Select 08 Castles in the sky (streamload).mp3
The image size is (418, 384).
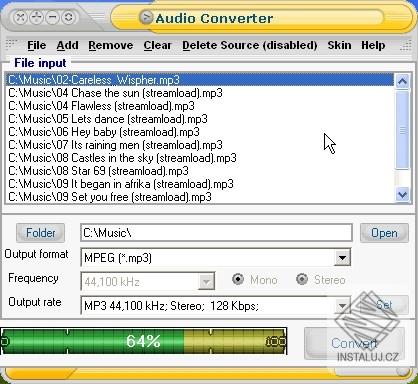pyautogui.click(x=200, y=158)
